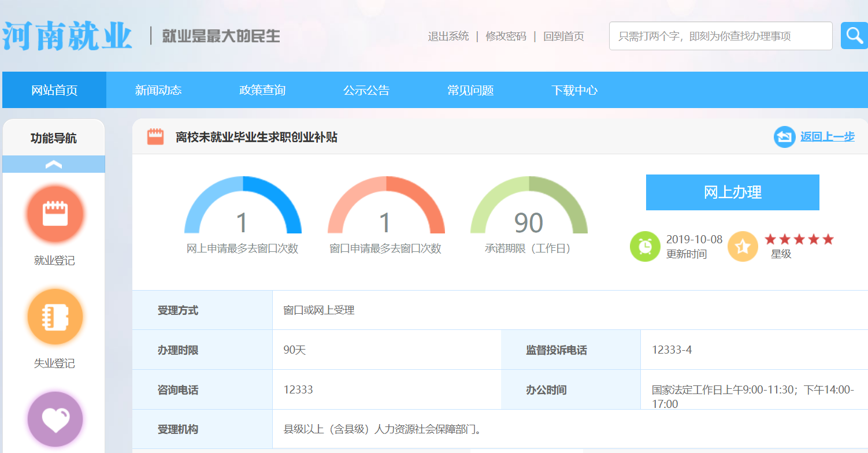Click the orange calendar icon in page title
The height and width of the screenshot is (453, 868).
pos(155,137)
